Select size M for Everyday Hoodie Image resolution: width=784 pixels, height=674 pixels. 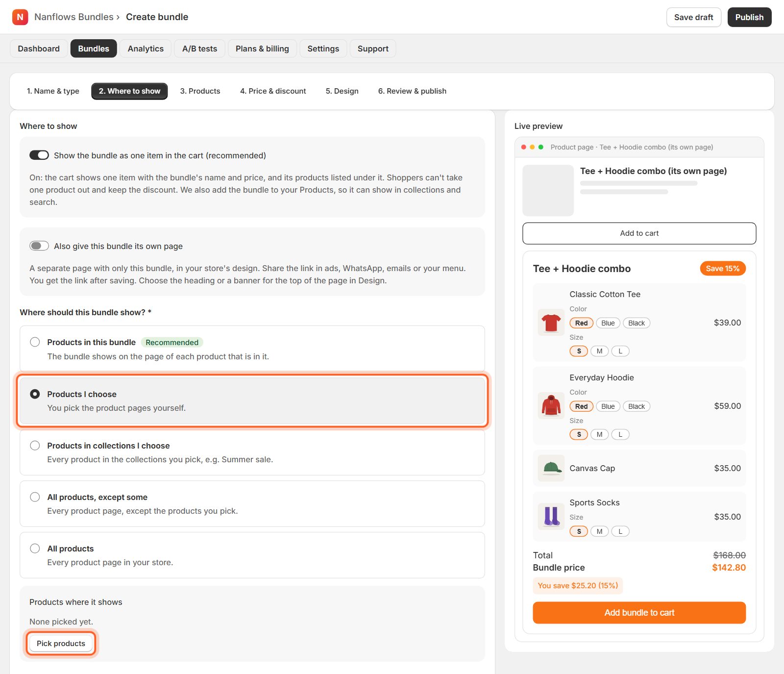coord(600,434)
